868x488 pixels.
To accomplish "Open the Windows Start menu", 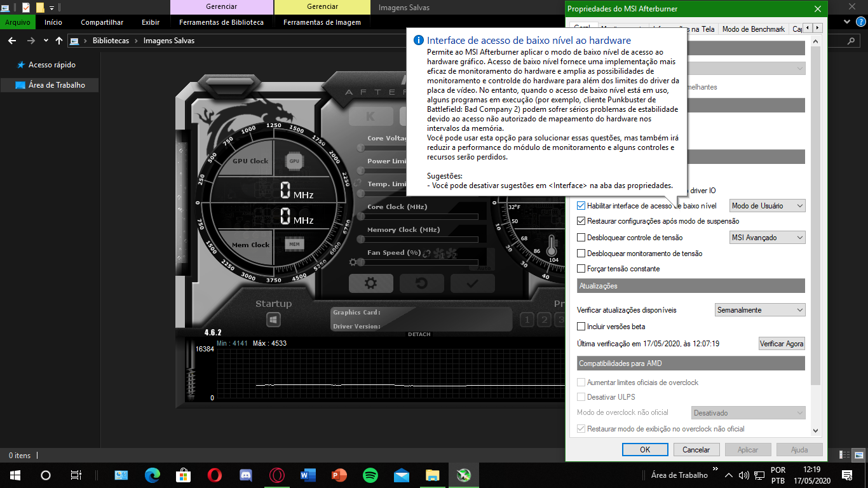I will coord(15,475).
